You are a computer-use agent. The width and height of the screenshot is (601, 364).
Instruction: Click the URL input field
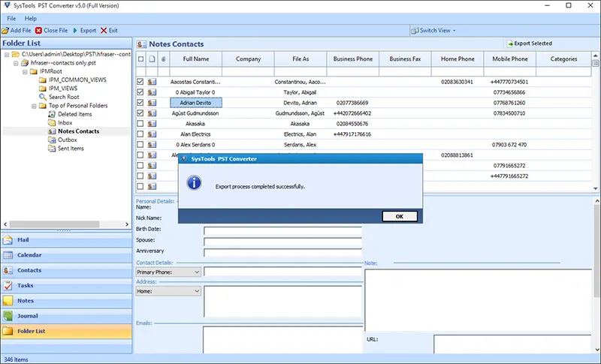pos(512,344)
